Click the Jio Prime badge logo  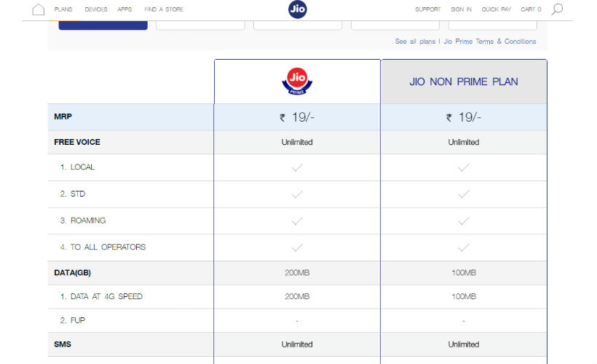pos(297,81)
